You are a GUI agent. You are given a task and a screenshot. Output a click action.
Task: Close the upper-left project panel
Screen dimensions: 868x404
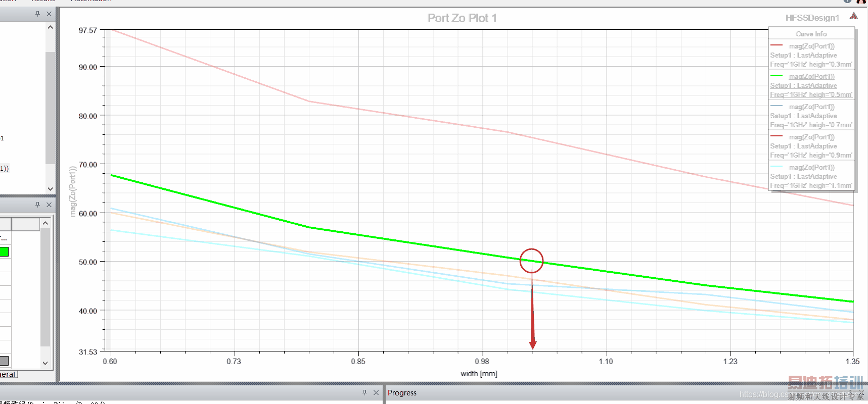click(x=49, y=14)
